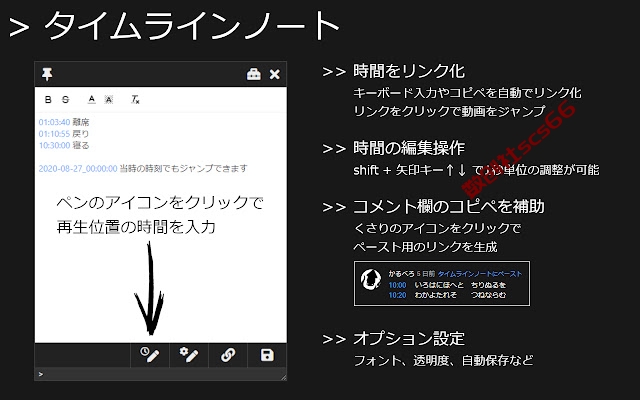Click the 2020-08-27_00:00:00 date link
Viewport: 640px width, 400px height.
pos(78,168)
